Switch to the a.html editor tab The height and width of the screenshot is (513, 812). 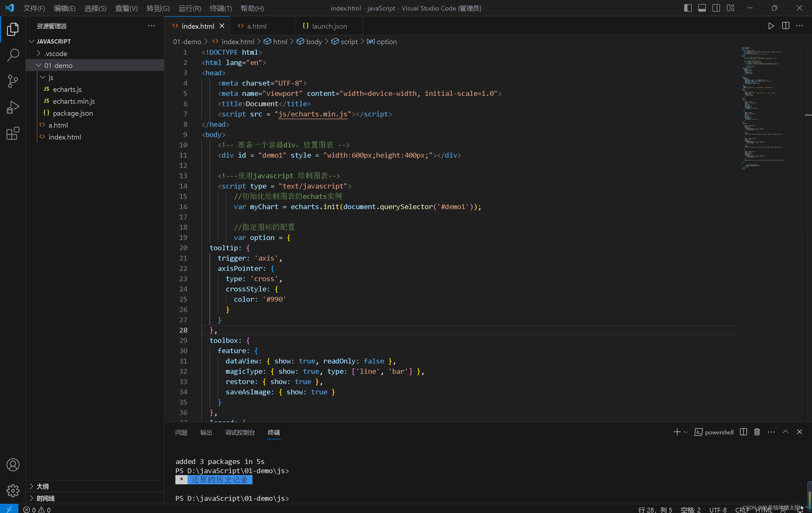257,26
